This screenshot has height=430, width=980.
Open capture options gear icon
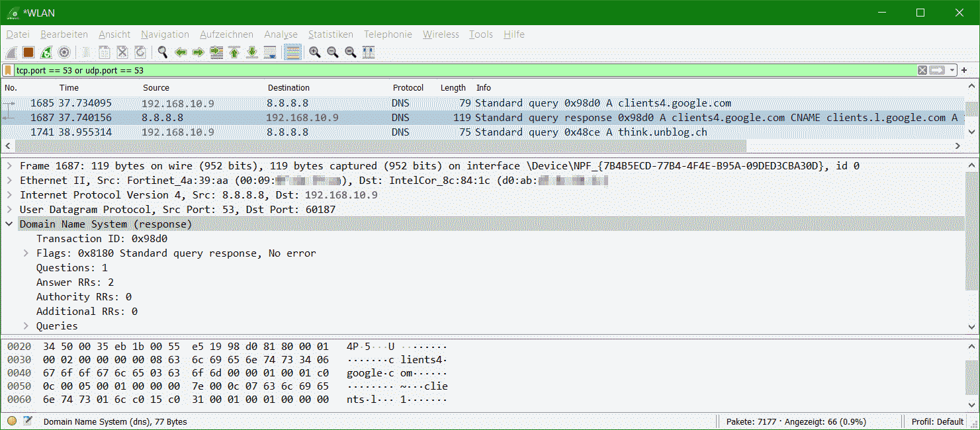click(x=64, y=52)
